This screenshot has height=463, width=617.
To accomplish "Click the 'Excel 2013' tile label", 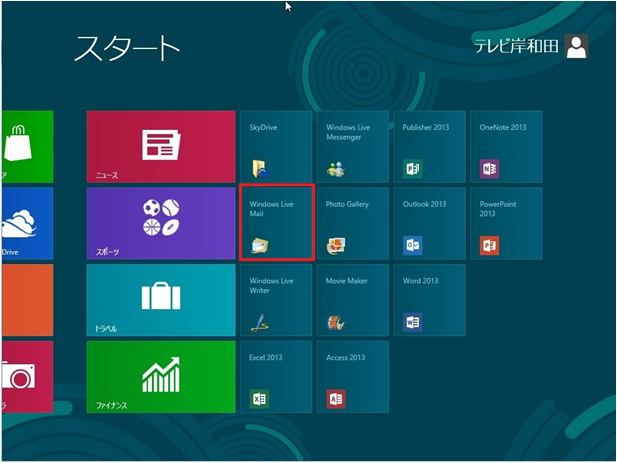I will click(x=266, y=358).
